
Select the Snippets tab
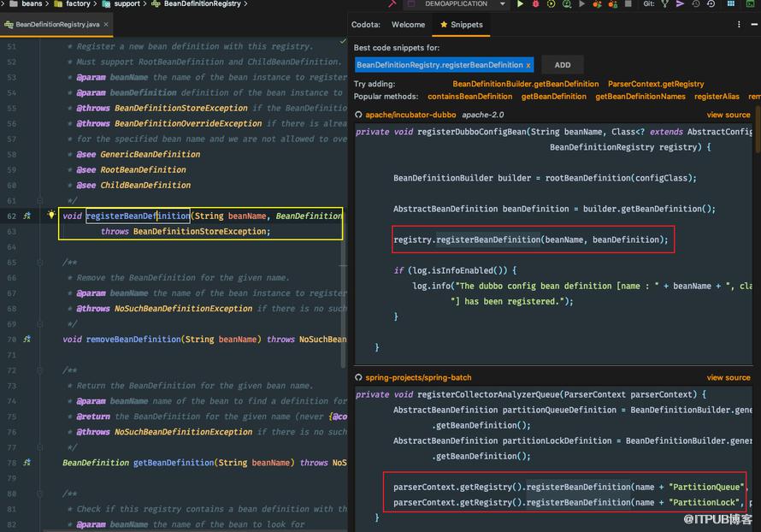(x=461, y=25)
